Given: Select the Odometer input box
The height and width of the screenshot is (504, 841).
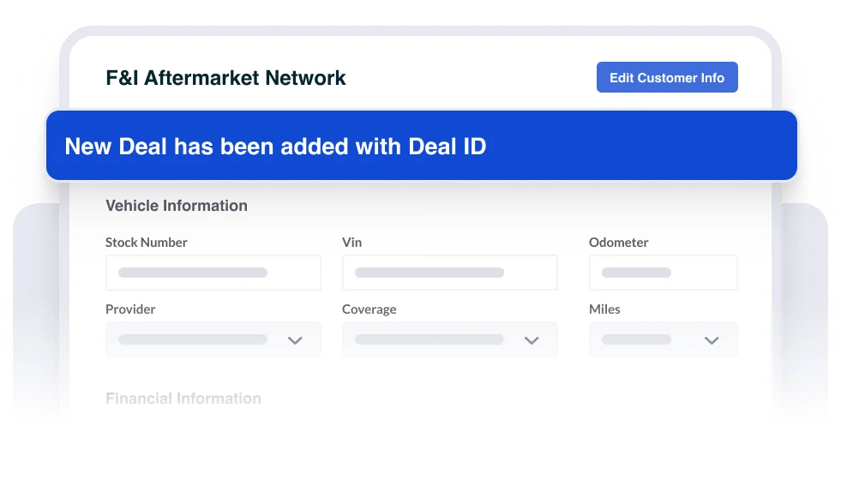Looking at the screenshot, I should pos(663,273).
